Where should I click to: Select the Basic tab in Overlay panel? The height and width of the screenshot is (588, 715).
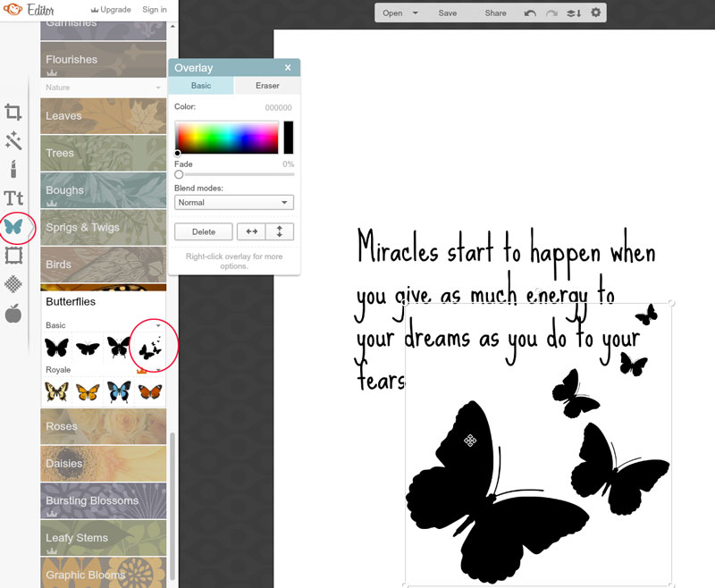tap(201, 86)
